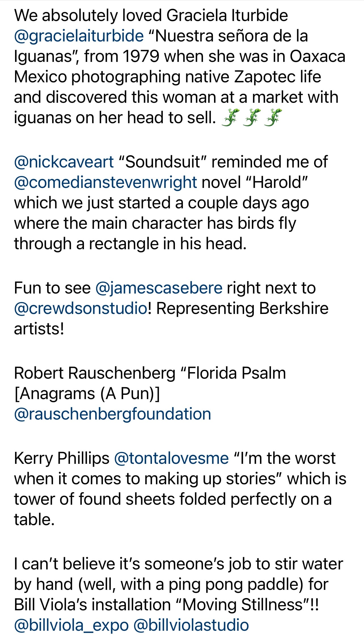Open the @comedianstevenwright mention
This screenshot has height=635, width=364.
(x=105, y=183)
